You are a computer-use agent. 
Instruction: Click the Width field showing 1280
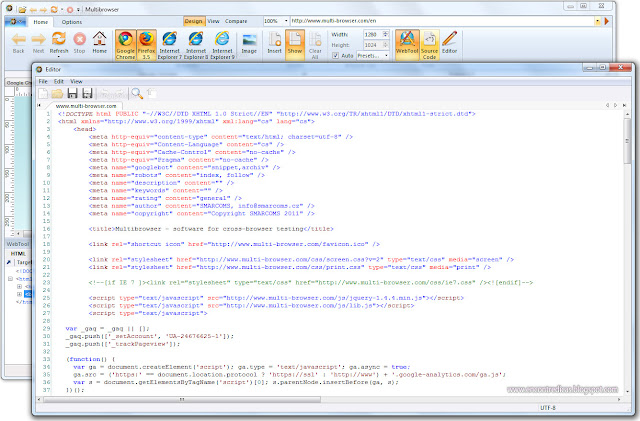coord(373,34)
